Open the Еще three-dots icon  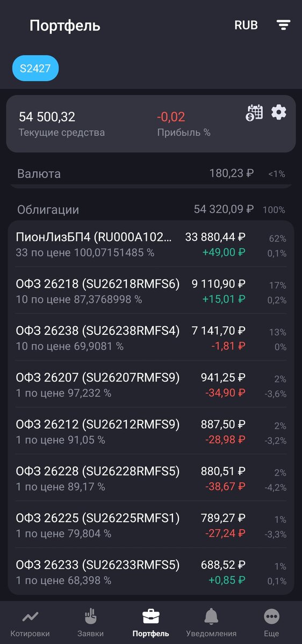tap(272, 616)
